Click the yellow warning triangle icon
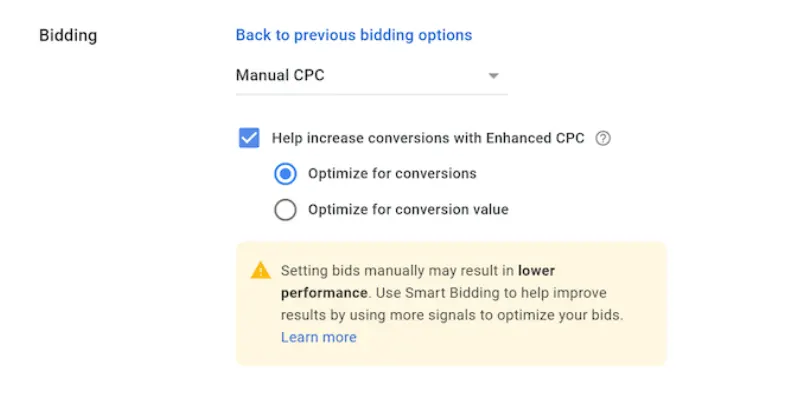 pos(260,270)
